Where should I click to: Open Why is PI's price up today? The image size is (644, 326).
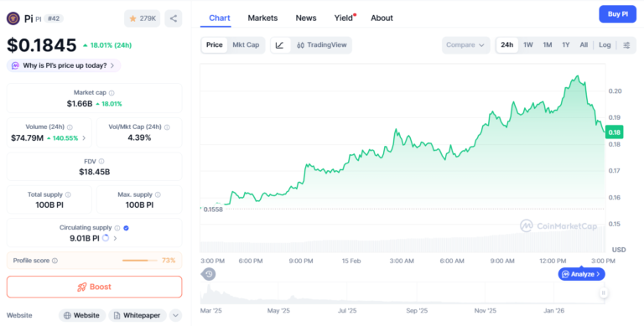click(x=64, y=65)
